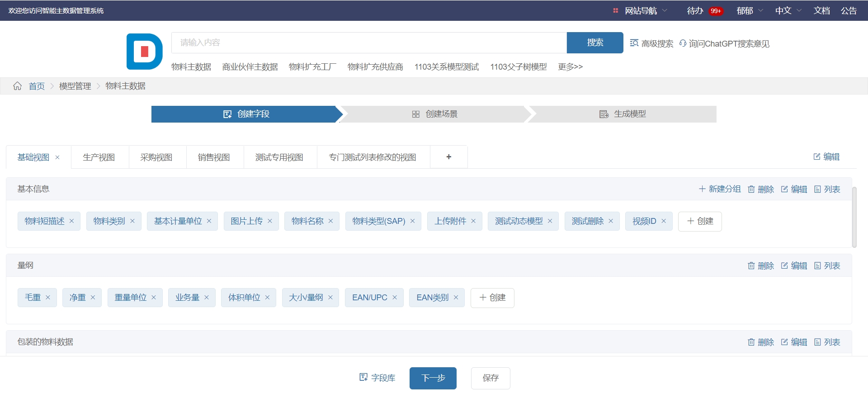This screenshot has height=398, width=868.
Task: Remove the 物料类别 field tag
Action: pos(132,221)
